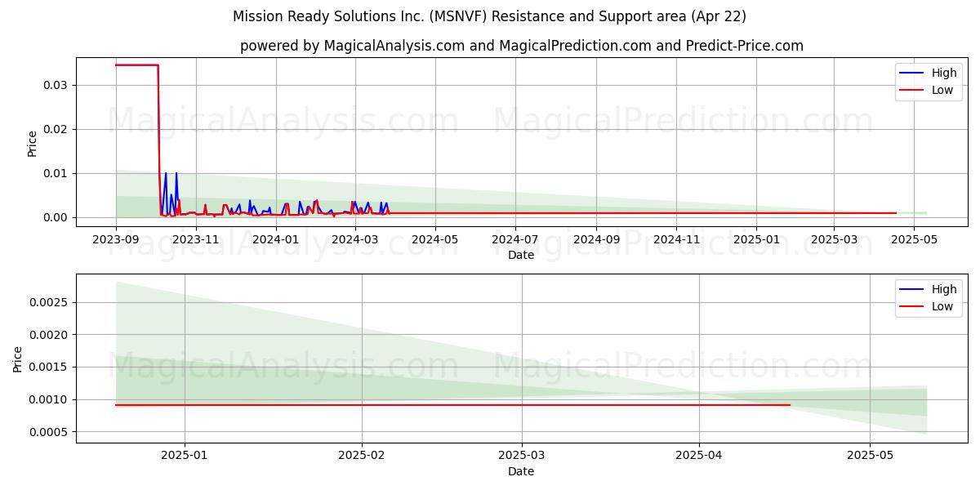
Task: Click the 2025-05 tick label in bottom chart
Action: (870, 456)
